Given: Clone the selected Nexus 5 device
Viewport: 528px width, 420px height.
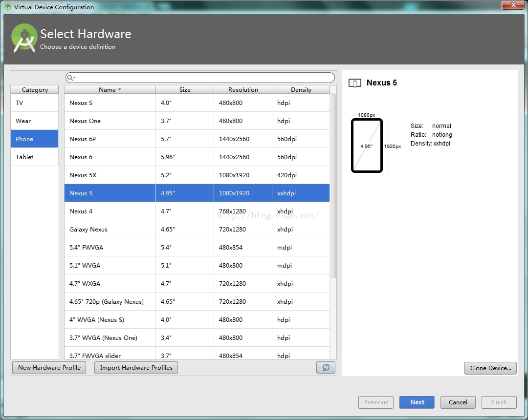Looking at the screenshot, I should pyautogui.click(x=490, y=368).
